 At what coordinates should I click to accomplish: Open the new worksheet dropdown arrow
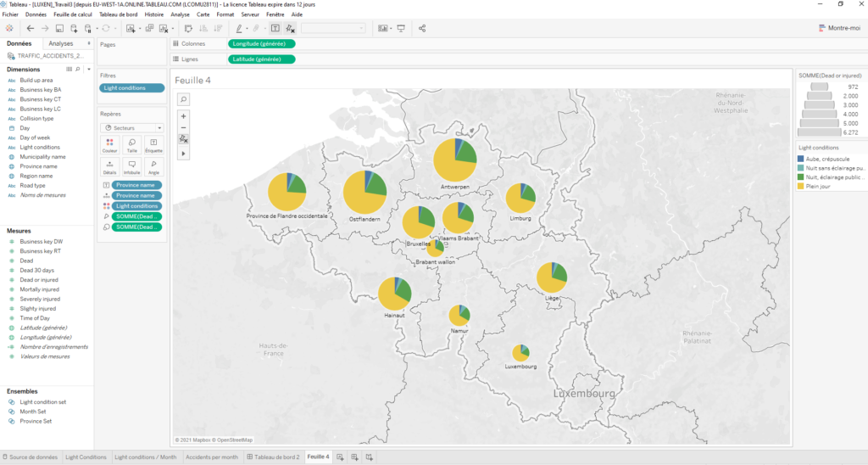(x=140, y=28)
